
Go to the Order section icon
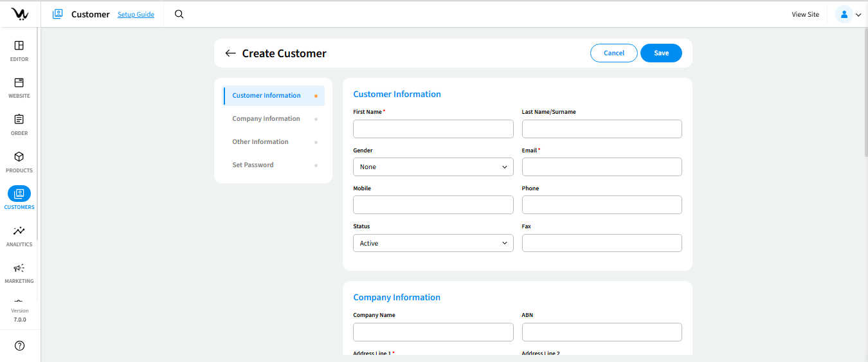click(x=19, y=120)
